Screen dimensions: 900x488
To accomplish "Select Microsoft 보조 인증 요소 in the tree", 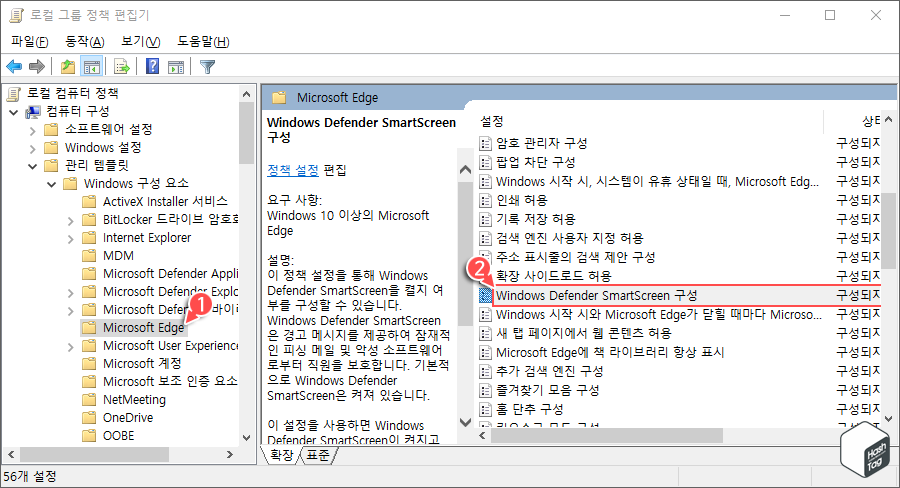I will (170, 381).
